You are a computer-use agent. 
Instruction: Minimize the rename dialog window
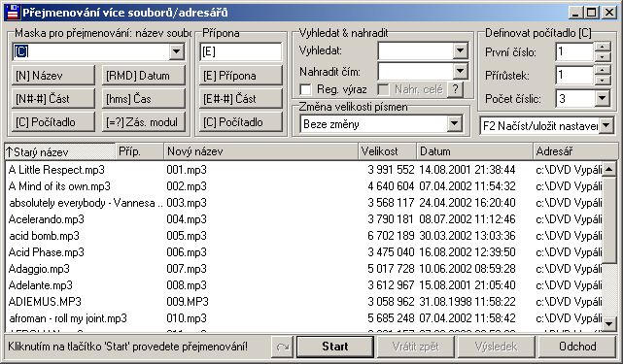tap(575, 13)
